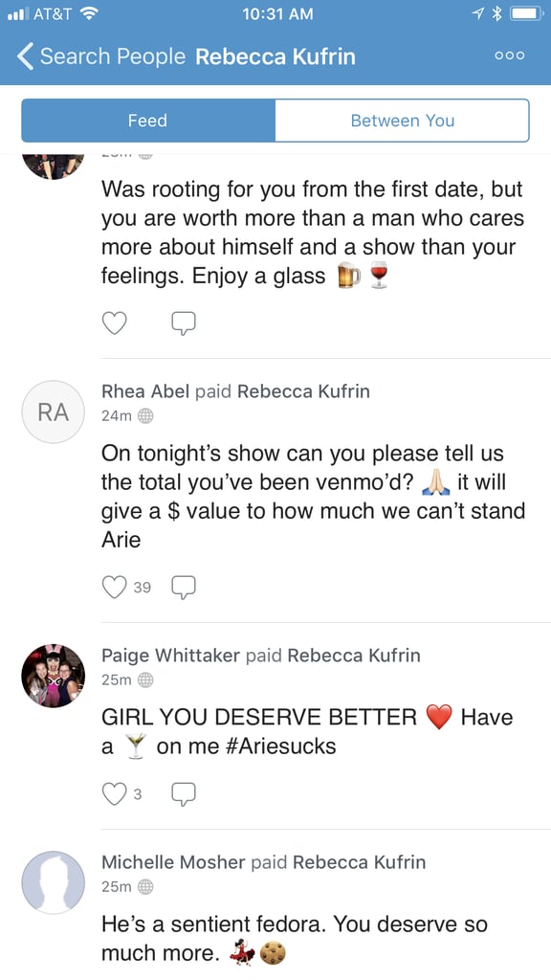Viewport: 551px width, 980px height.
Task: Tap the comment bubble on the top transaction
Action: (183, 323)
